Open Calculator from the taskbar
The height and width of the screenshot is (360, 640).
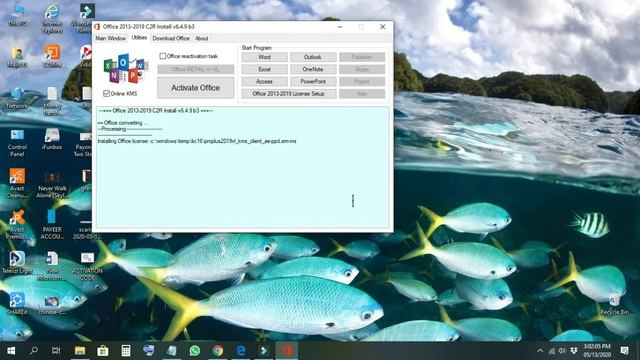click(126, 351)
